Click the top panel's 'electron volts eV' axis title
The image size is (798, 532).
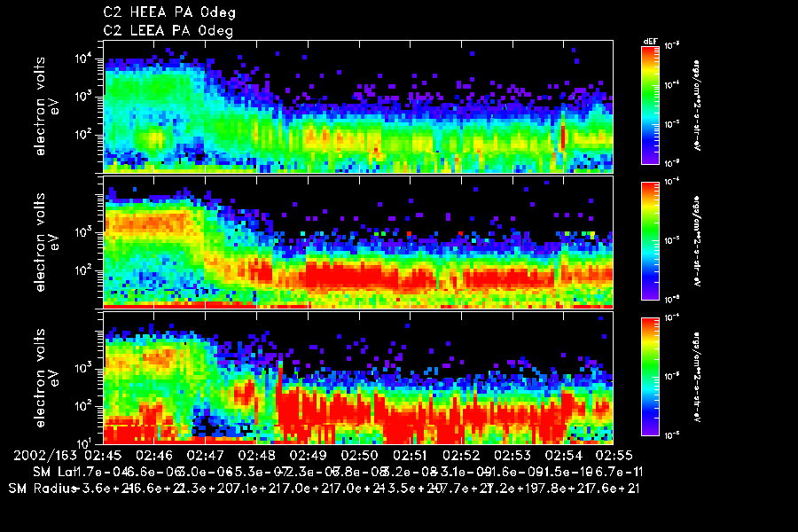coord(47,106)
